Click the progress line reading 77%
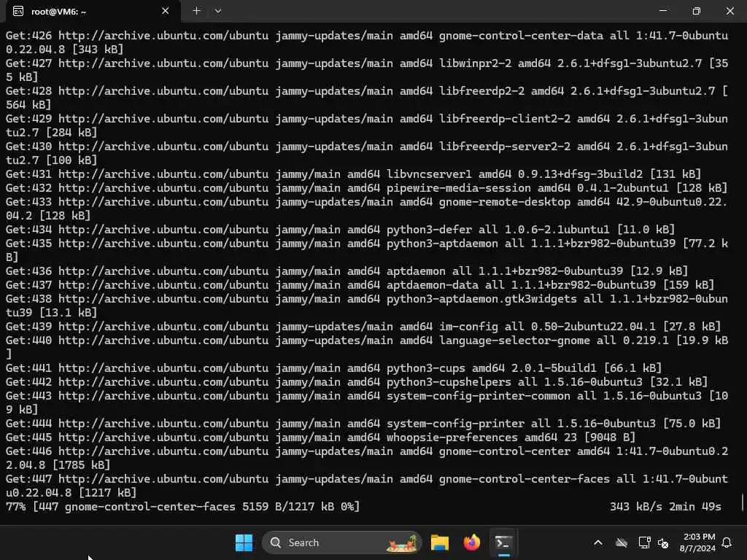747x560 pixels. pyautogui.click(x=182, y=506)
